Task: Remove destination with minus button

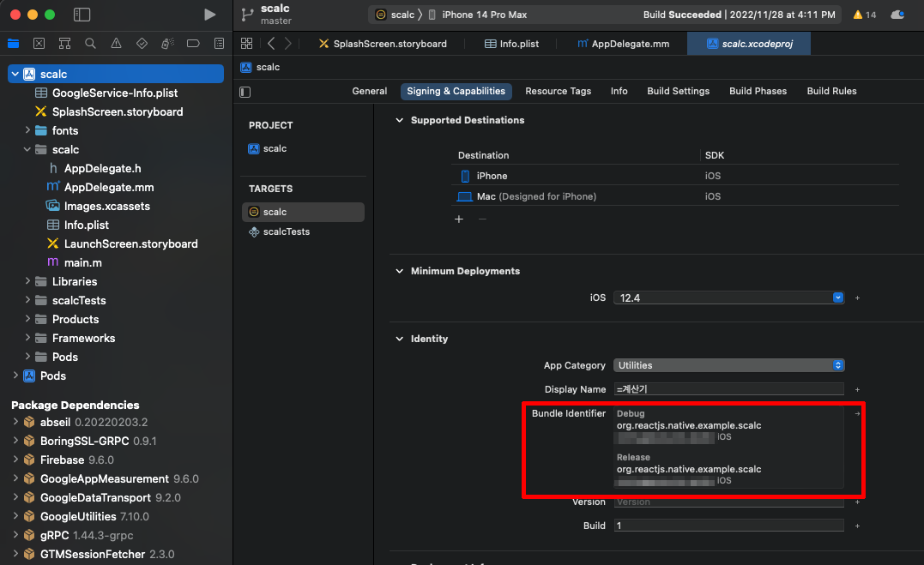Action: pyautogui.click(x=482, y=219)
